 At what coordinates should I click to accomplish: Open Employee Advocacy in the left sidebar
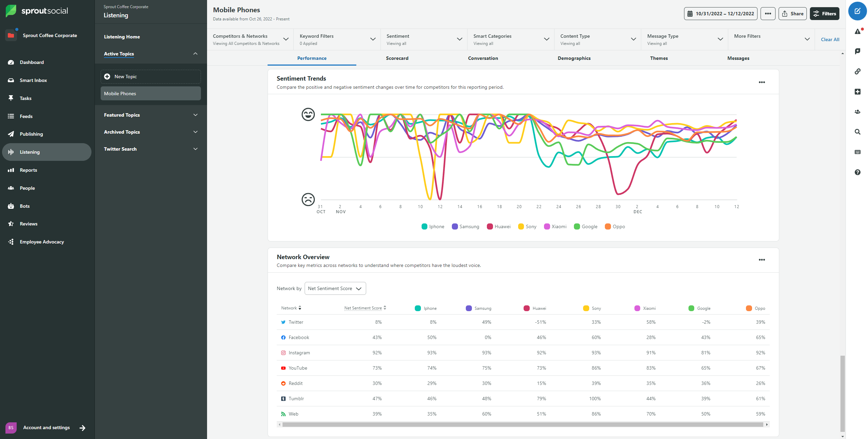pos(41,241)
